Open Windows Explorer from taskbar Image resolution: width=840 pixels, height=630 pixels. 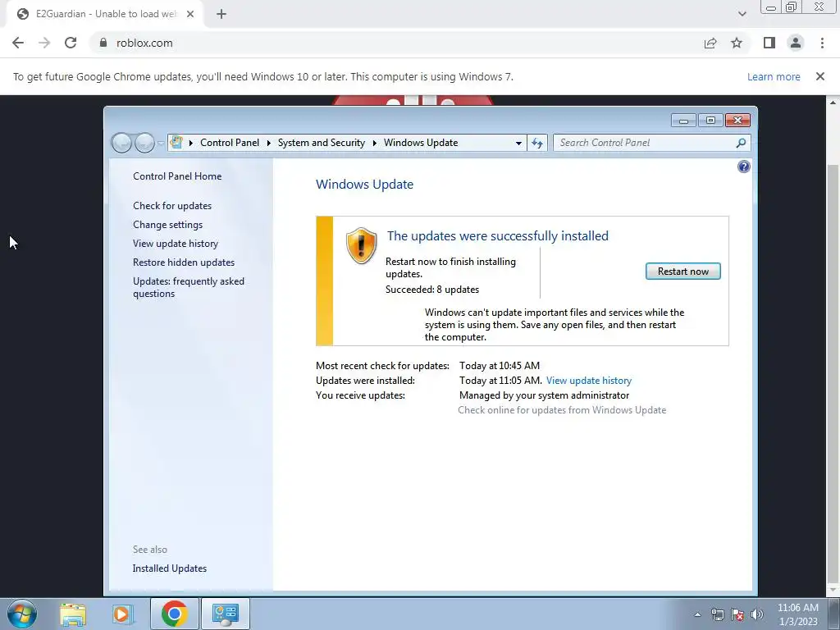[x=73, y=614]
